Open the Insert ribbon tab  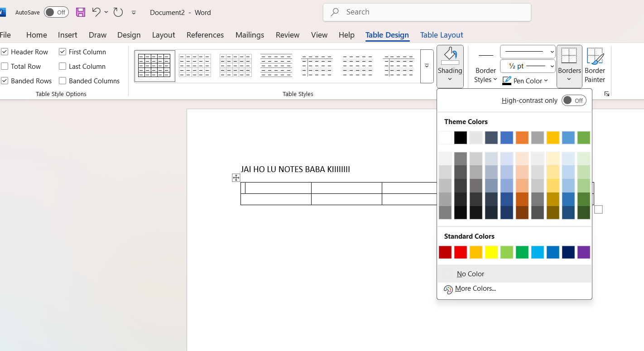67,35
